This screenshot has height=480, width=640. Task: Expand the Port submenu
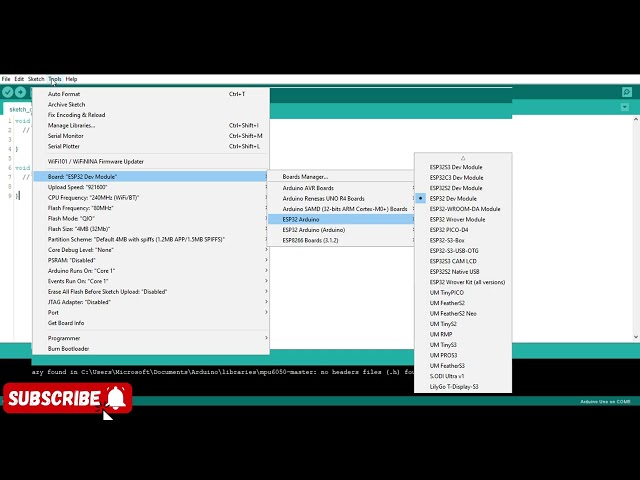(x=151, y=313)
